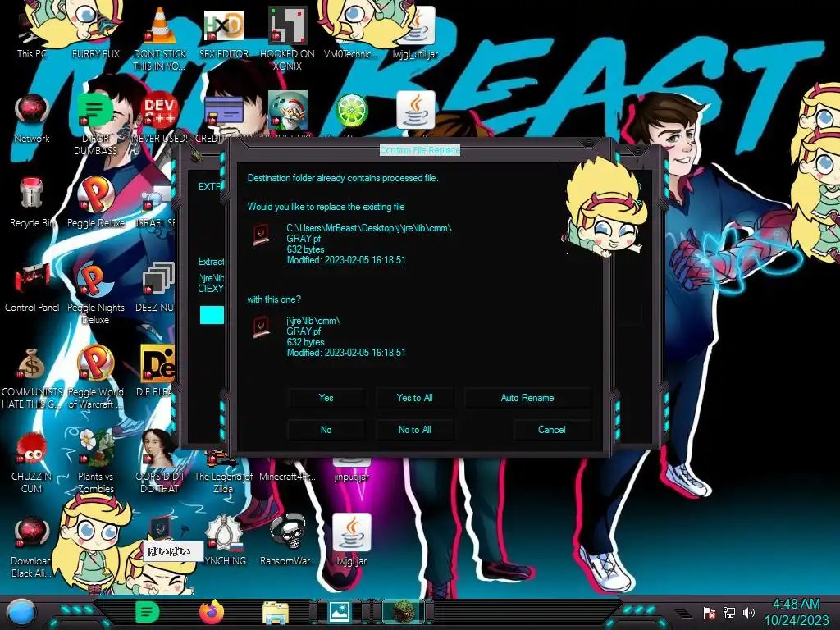
Task: Select jinput.jar file on desktop
Action: click(x=351, y=470)
